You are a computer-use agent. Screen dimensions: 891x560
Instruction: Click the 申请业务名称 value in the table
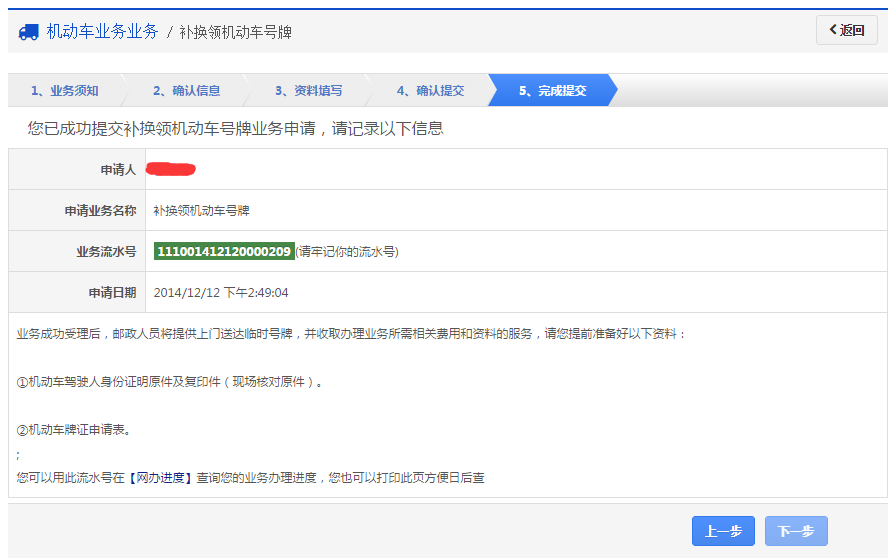pyautogui.click(x=201, y=211)
